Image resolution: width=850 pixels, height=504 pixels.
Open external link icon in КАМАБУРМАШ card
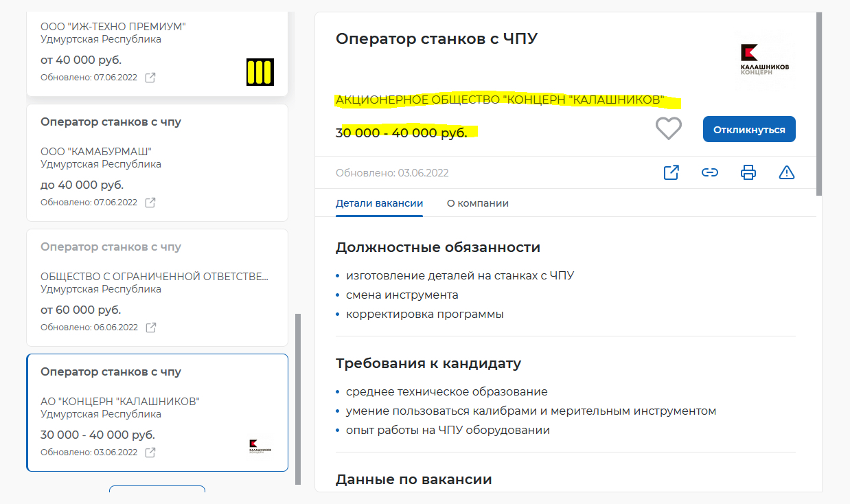coord(150,203)
